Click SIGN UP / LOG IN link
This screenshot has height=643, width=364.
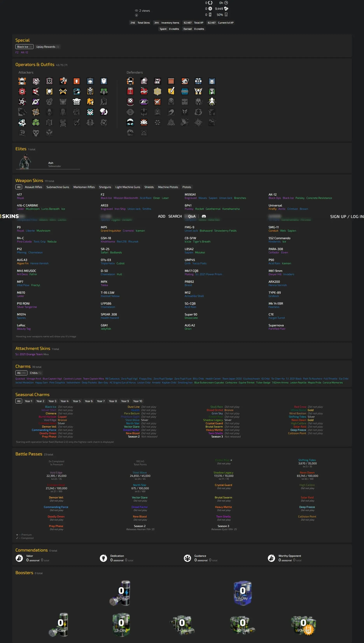point(347,216)
